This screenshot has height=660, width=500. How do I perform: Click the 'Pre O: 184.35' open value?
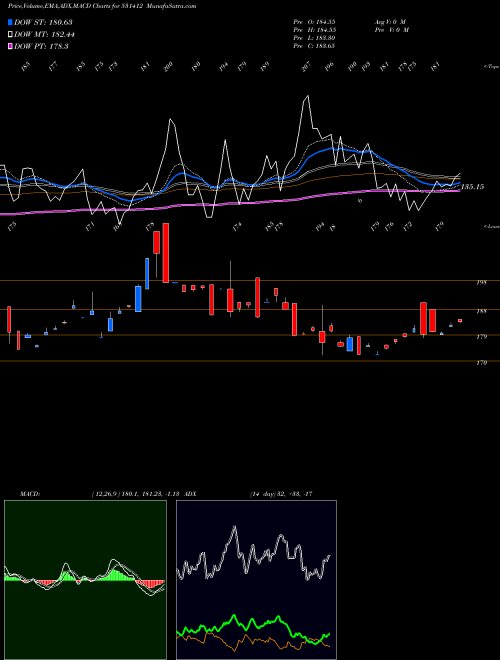[314, 22]
